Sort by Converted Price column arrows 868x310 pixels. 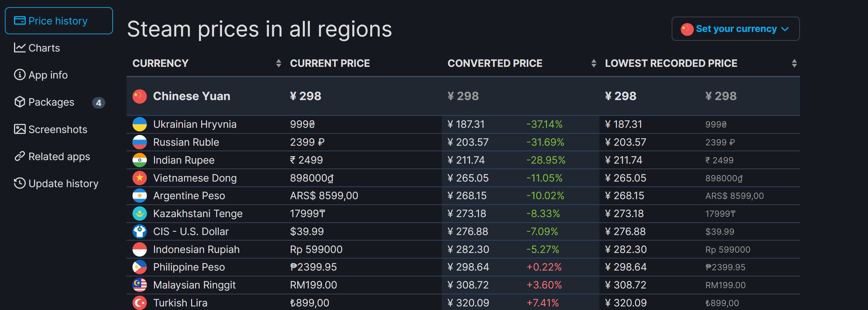coord(594,64)
